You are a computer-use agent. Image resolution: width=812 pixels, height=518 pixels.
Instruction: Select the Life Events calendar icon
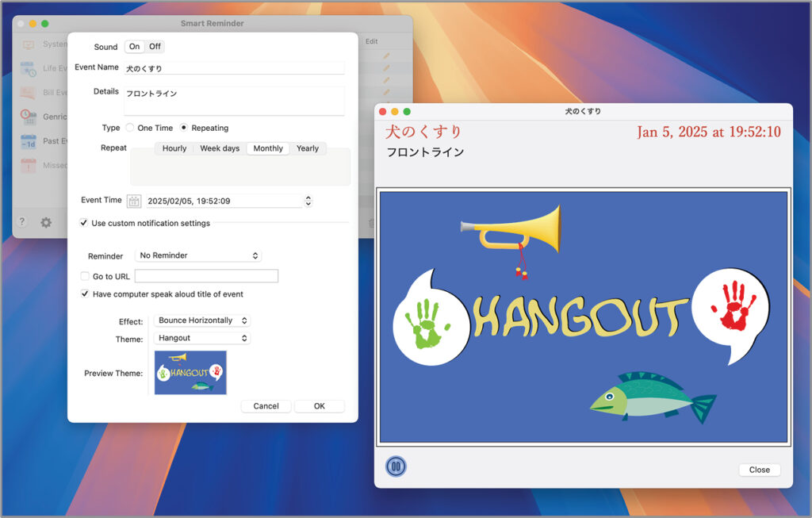pos(28,68)
